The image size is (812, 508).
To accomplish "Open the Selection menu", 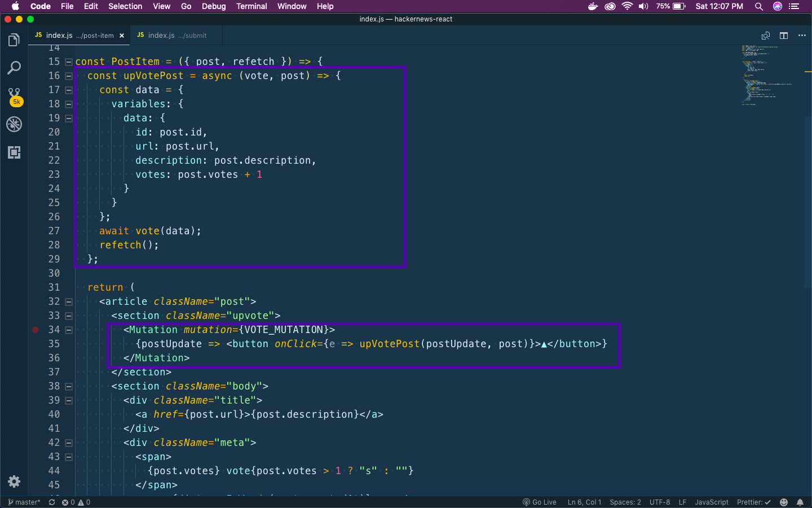I will tap(125, 6).
